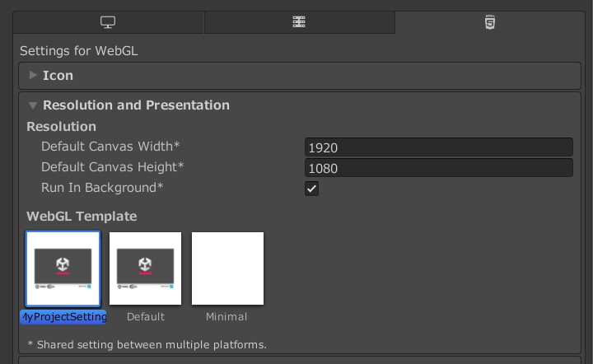Click the WebGL Template heading

82,217
